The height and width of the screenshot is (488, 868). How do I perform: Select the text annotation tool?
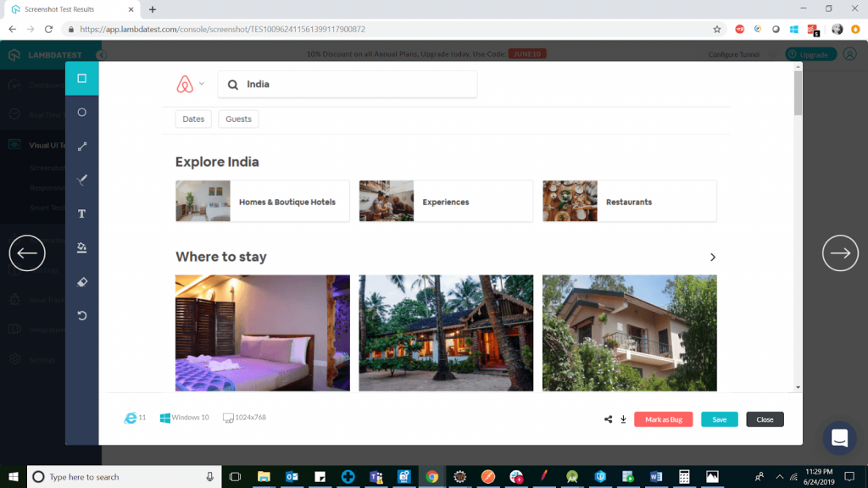[x=82, y=214]
